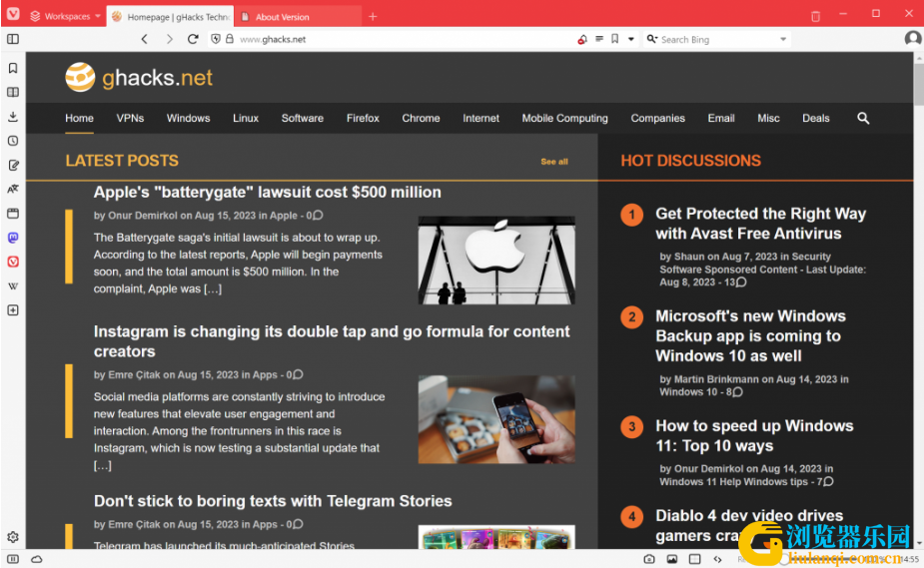Open the search engine selector icon
The image size is (924, 568).
coord(651,39)
